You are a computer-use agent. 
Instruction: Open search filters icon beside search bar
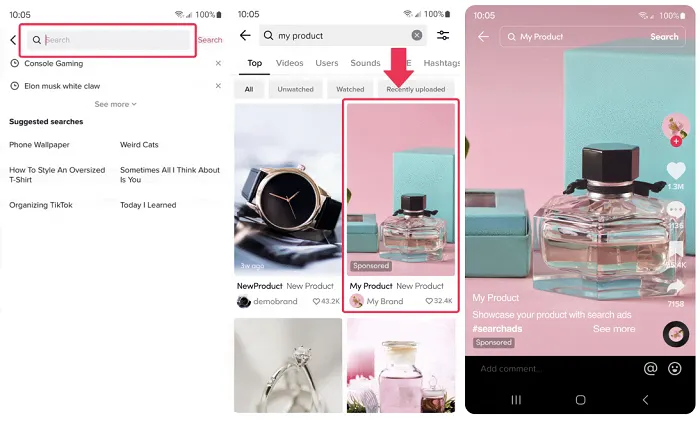click(443, 36)
